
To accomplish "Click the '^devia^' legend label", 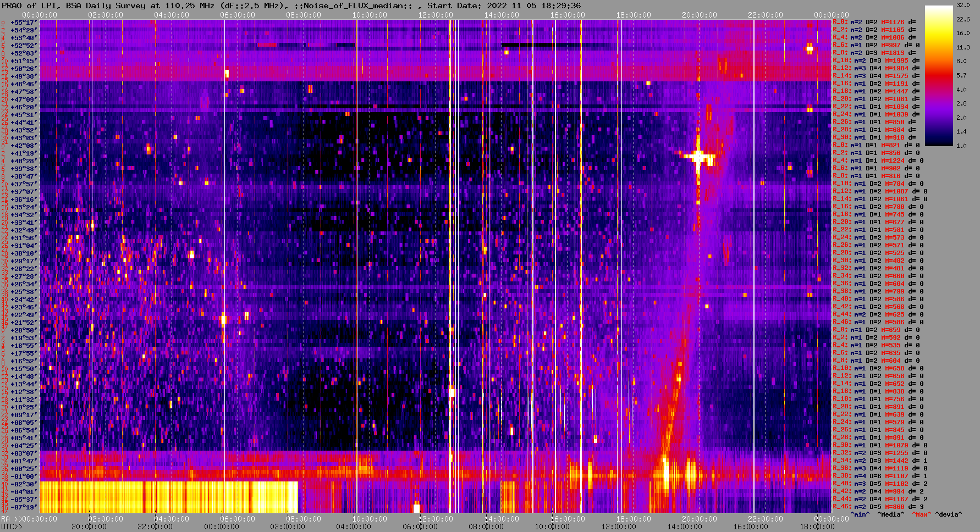I will pyautogui.click(x=949, y=515).
